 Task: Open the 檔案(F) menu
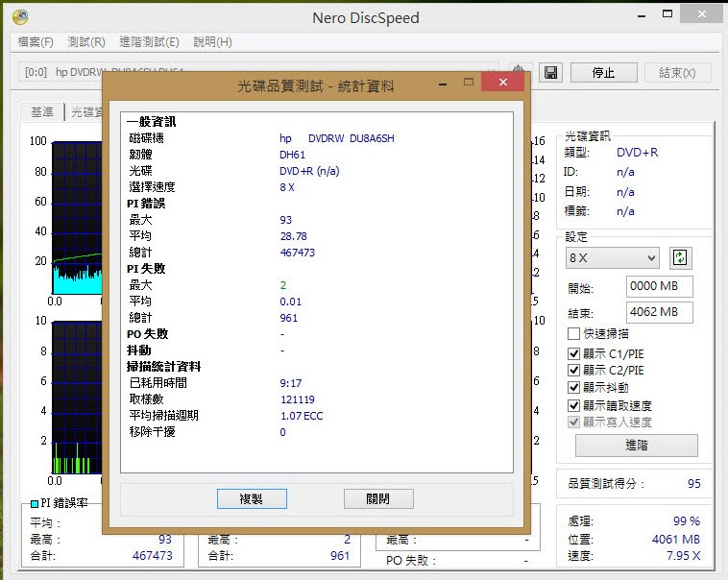(x=36, y=42)
